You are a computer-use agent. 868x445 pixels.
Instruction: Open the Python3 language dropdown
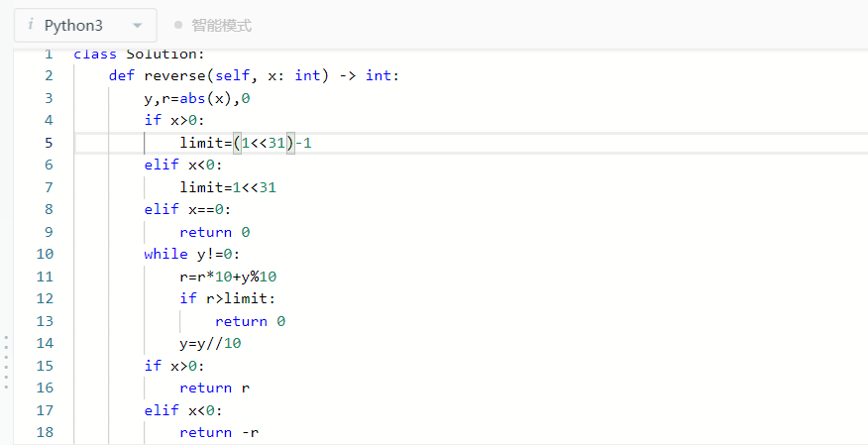85,26
